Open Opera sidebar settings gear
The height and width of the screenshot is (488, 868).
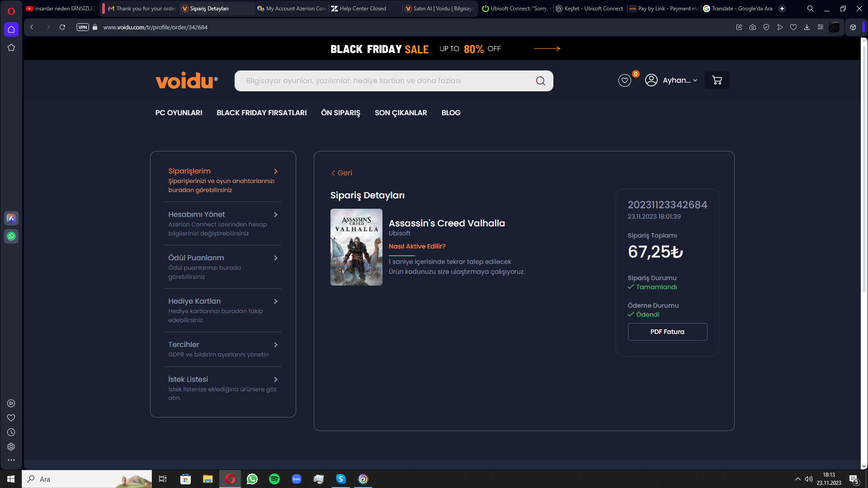[11, 446]
